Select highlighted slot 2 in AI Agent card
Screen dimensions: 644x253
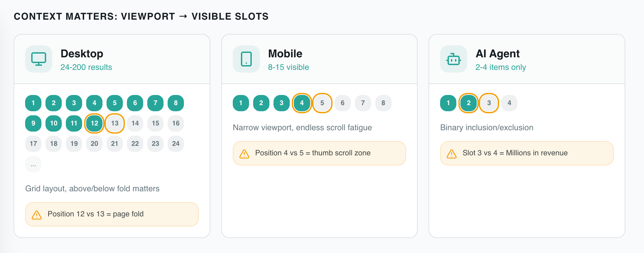469,103
